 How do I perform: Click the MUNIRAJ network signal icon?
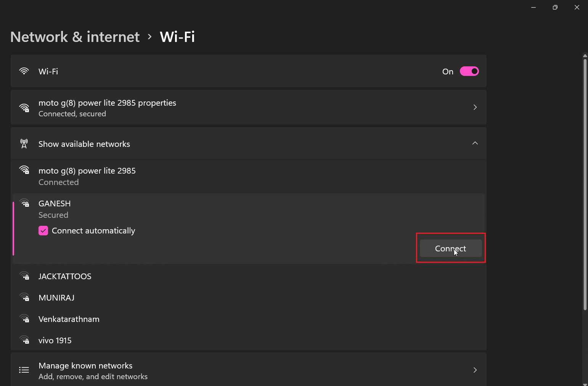25,298
